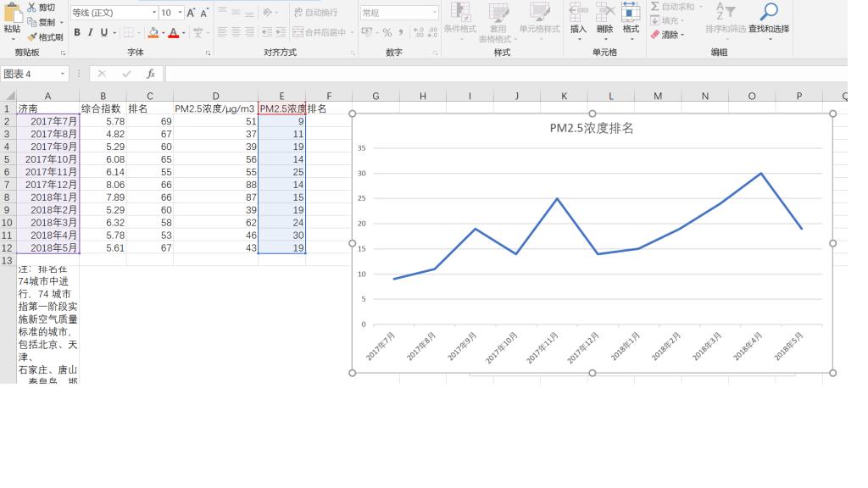The height and width of the screenshot is (488, 868).
Task: Click the increase font size icon
Action: 191,13
